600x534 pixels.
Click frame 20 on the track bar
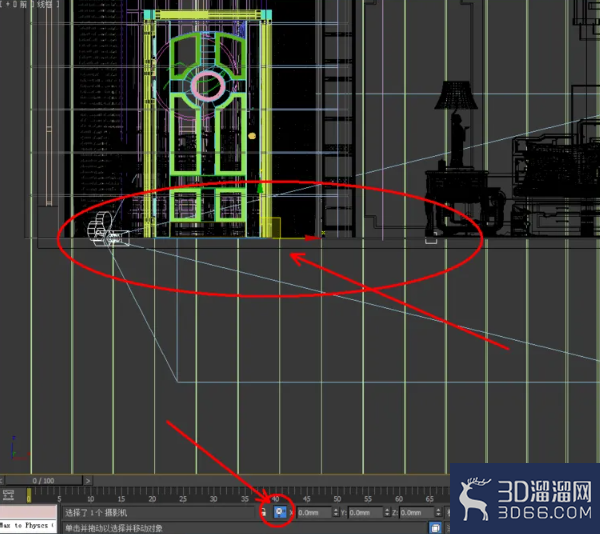(152, 498)
